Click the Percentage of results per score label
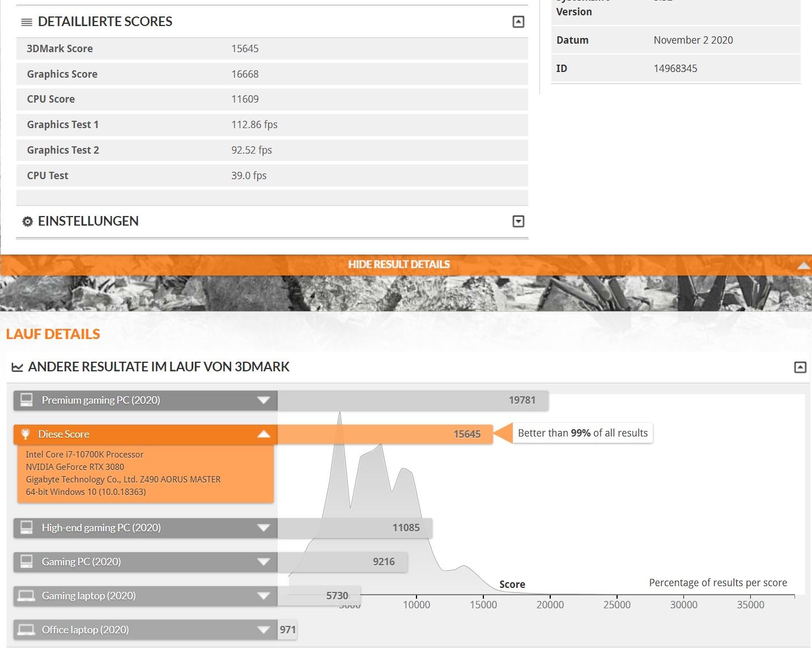 point(718,583)
